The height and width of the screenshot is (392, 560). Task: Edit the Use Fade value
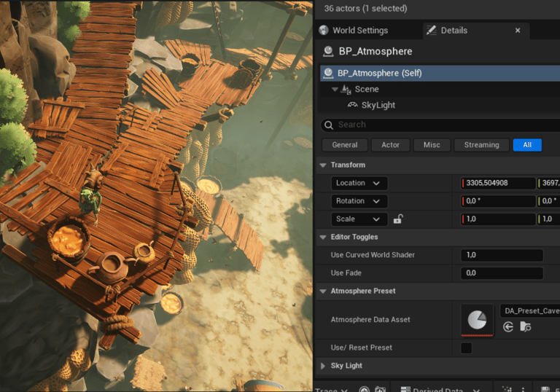point(502,273)
